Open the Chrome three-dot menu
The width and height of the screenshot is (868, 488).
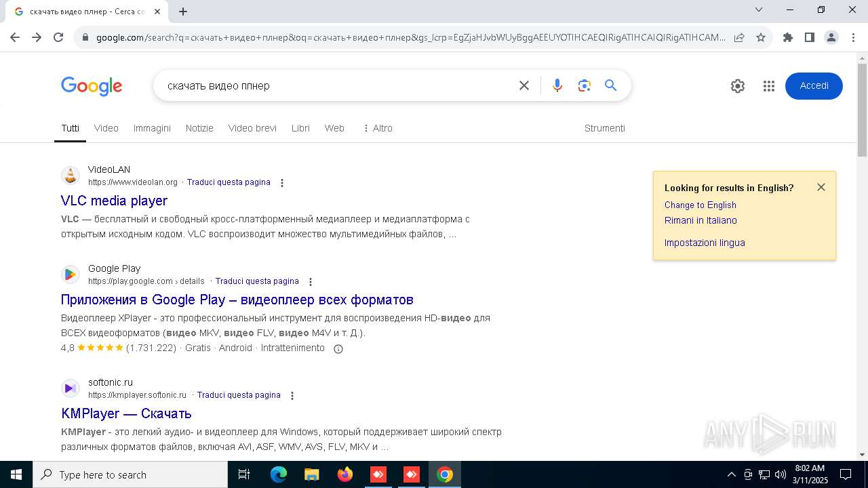pos(852,37)
